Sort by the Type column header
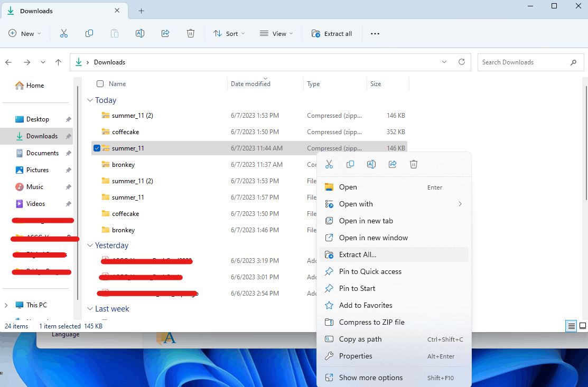 (x=313, y=84)
